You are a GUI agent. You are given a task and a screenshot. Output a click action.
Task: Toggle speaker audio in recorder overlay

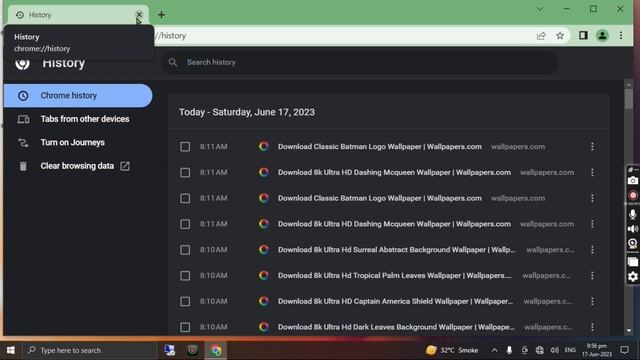point(633,229)
